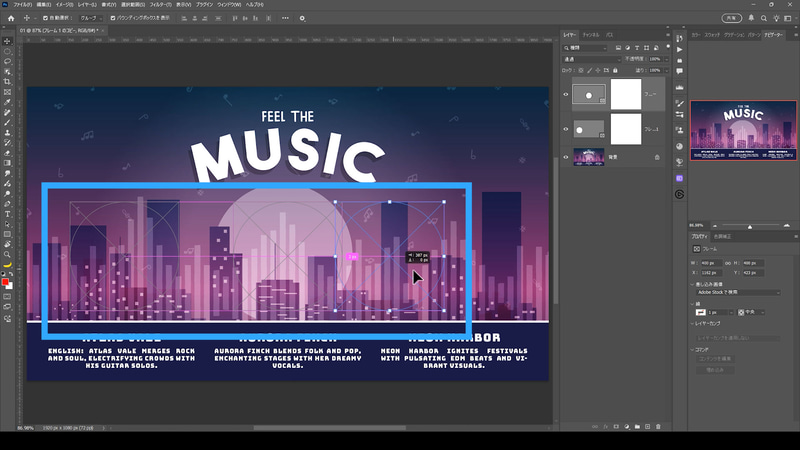Switch to the Swatches tab
800x450 pixels.
click(712, 35)
